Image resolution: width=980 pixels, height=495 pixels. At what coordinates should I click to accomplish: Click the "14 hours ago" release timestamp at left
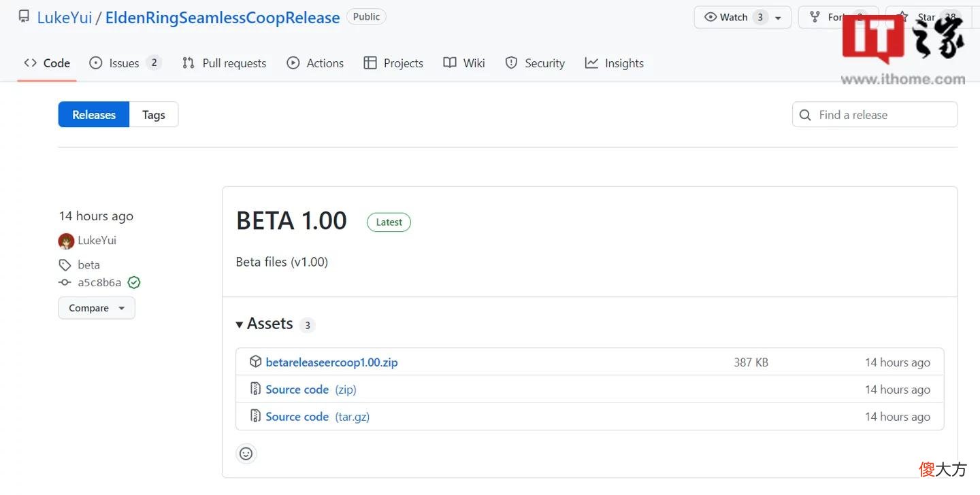pos(96,216)
